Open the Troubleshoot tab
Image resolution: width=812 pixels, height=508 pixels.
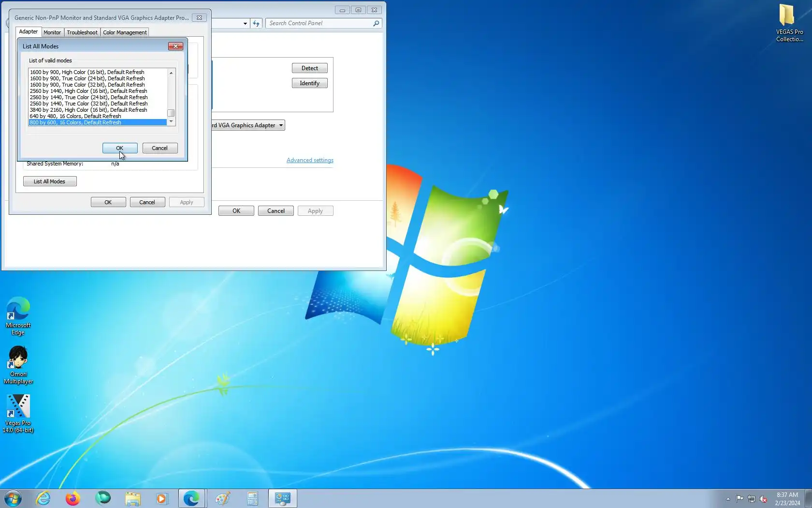(82, 32)
